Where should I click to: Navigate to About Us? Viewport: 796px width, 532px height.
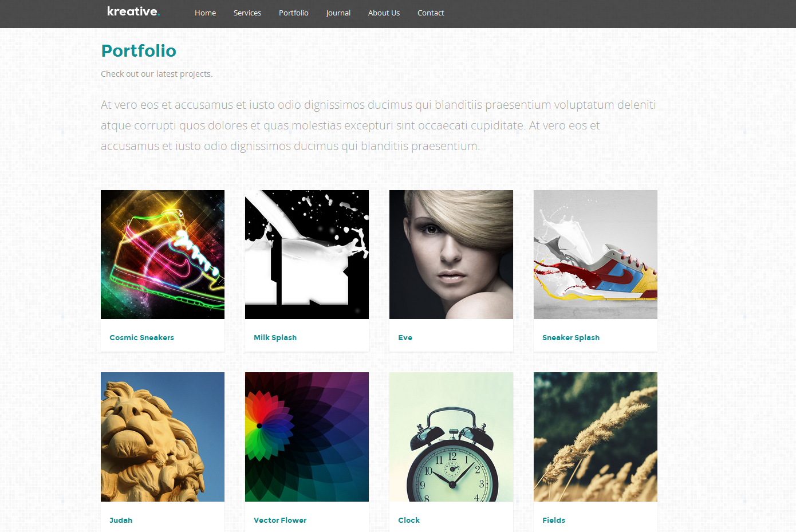(384, 13)
